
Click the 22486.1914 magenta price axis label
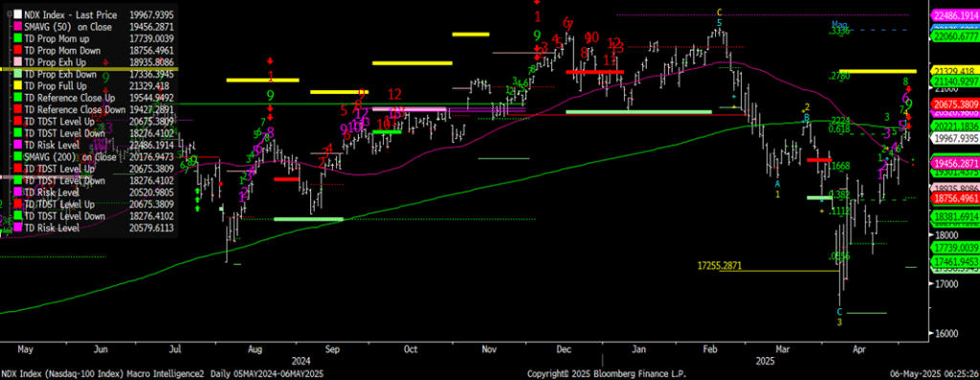[x=954, y=16]
